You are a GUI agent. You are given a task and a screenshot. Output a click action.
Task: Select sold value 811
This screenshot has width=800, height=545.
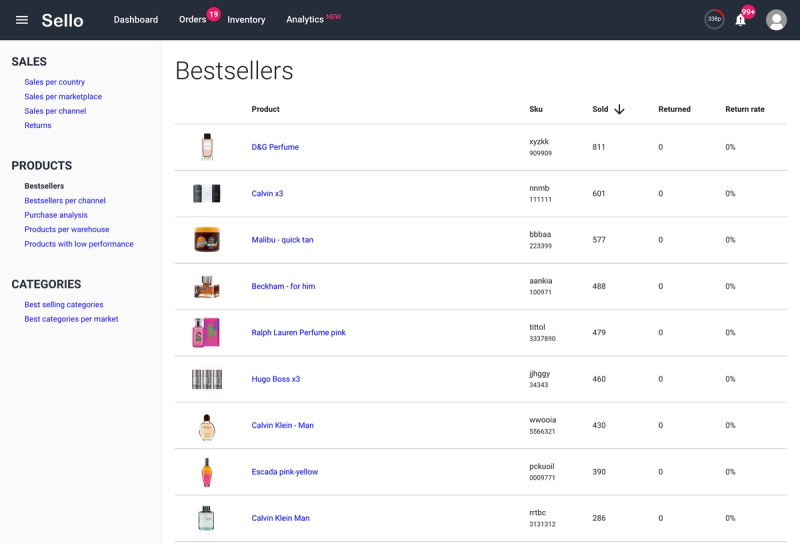598,147
